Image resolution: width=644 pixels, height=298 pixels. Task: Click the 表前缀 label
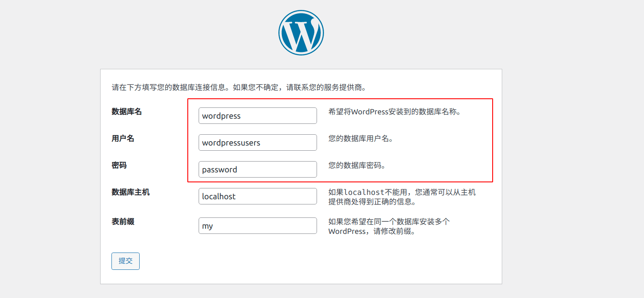(x=123, y=222)
